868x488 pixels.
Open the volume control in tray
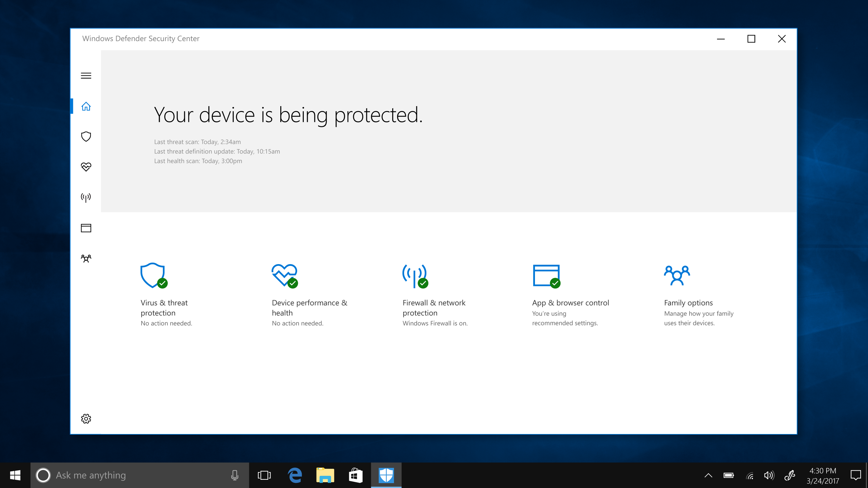pyautogui.click(x=769, y=475)
